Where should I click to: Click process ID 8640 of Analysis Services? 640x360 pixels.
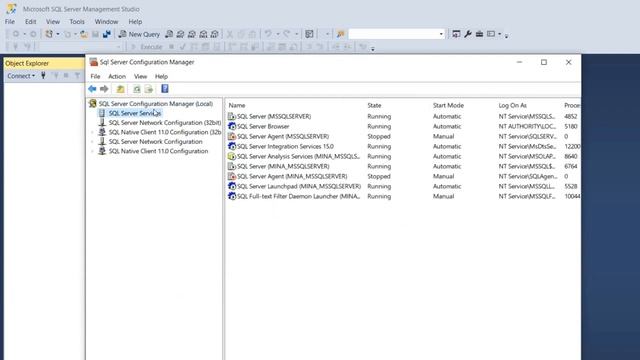coord(571,156)
